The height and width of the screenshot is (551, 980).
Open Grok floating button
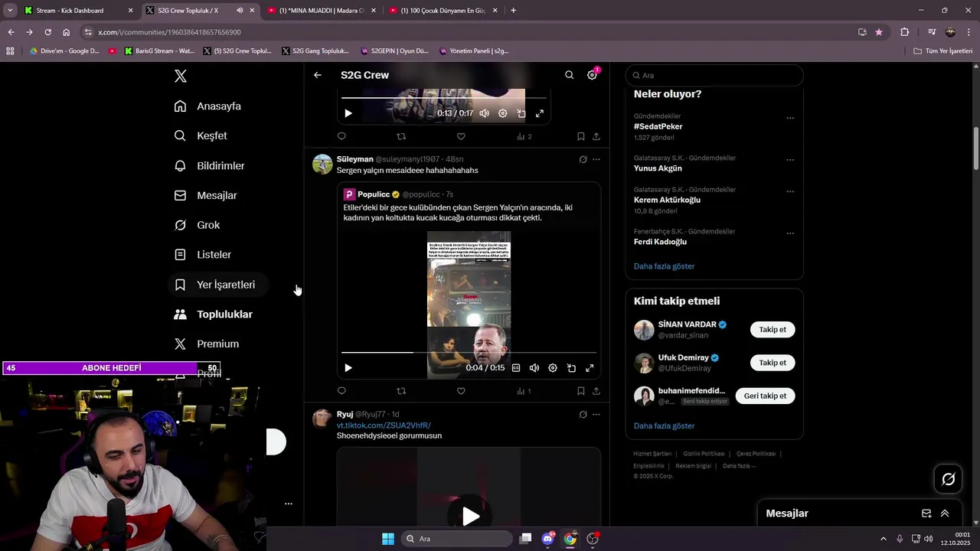point(949,479)
